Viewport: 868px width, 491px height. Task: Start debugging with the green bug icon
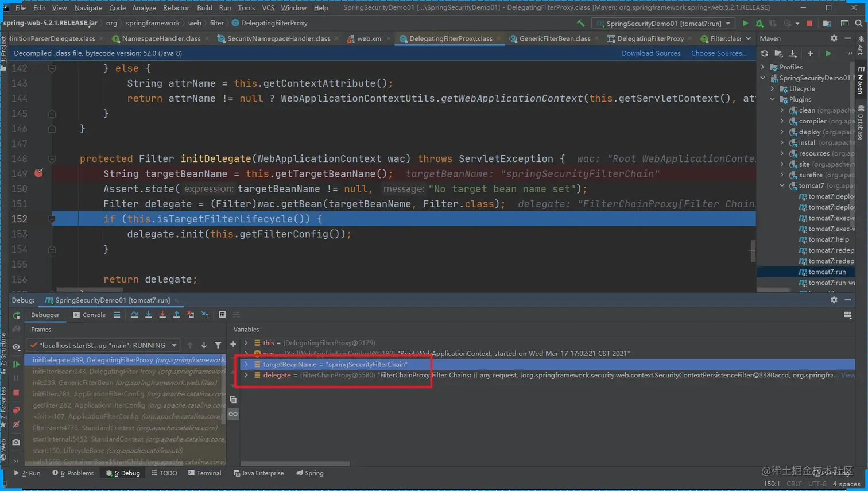pyautogui.click(x=759, y=24)
